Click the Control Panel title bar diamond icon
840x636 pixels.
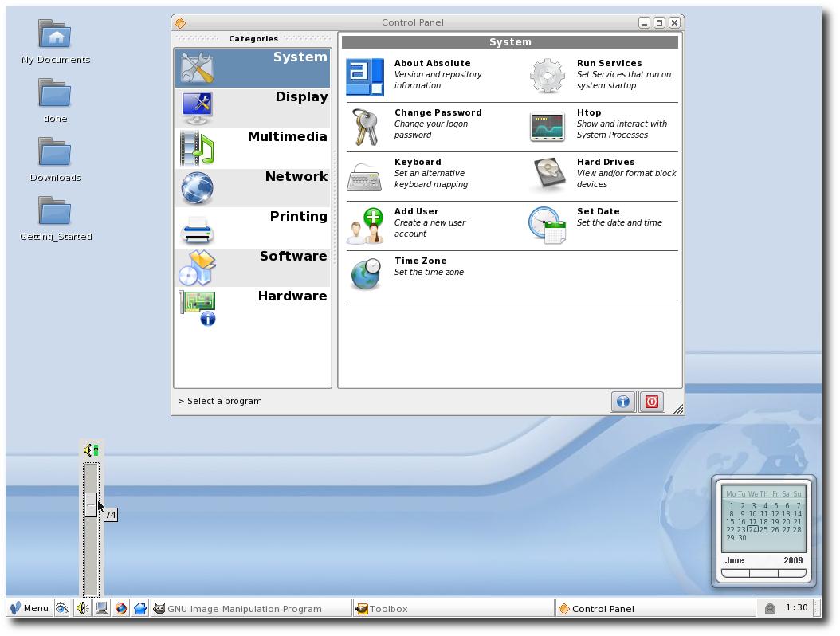point(181,22)
